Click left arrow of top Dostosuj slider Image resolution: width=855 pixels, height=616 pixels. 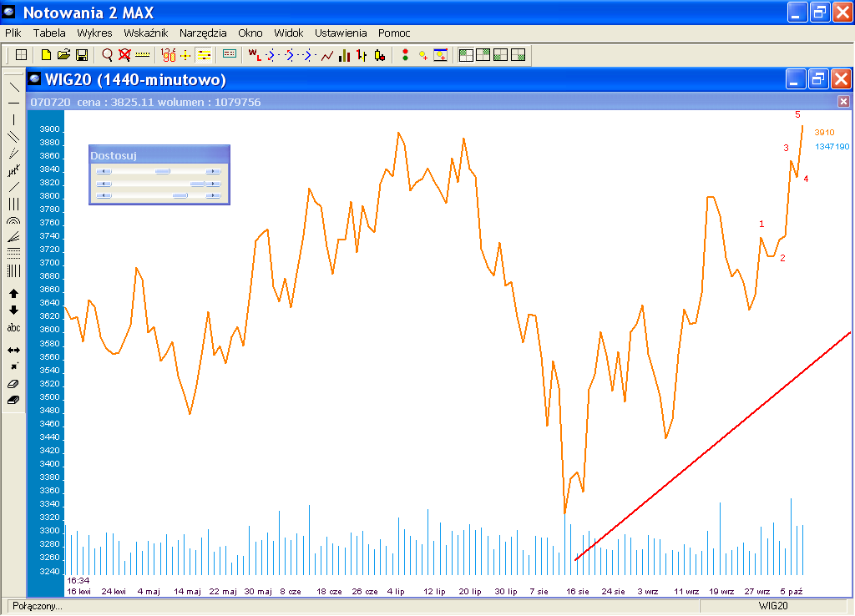[104, 171]
